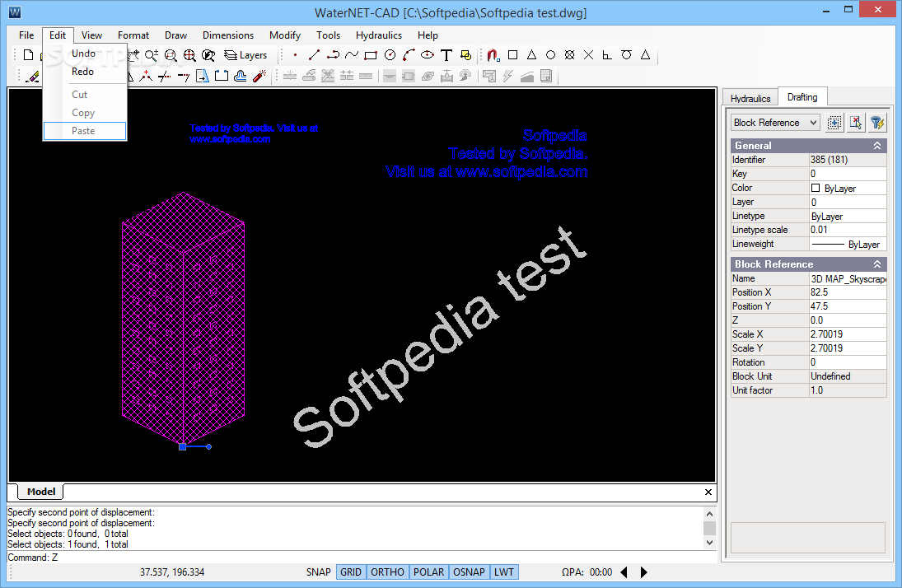Collapse the Block Reference properties section

point(877,264)
